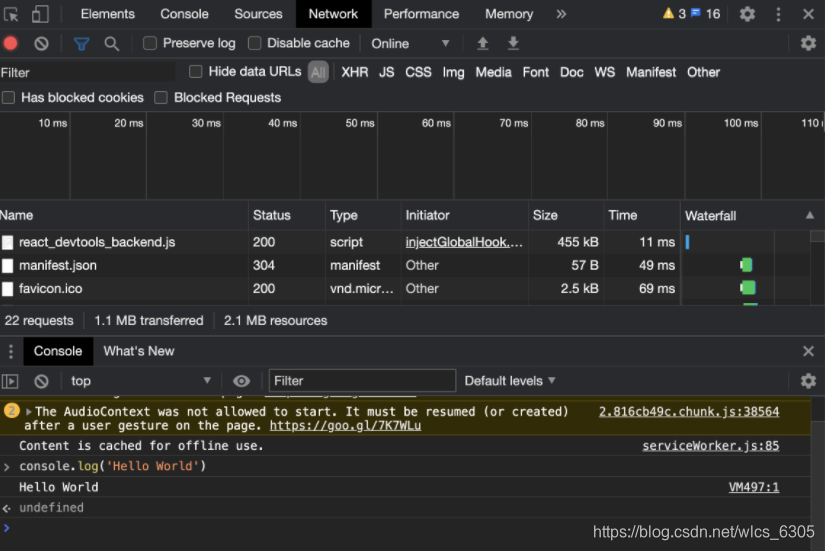The width and height of the screenshot is (825, 551).
Task: Open network search magnifier
Action: [x=112, y=44]
